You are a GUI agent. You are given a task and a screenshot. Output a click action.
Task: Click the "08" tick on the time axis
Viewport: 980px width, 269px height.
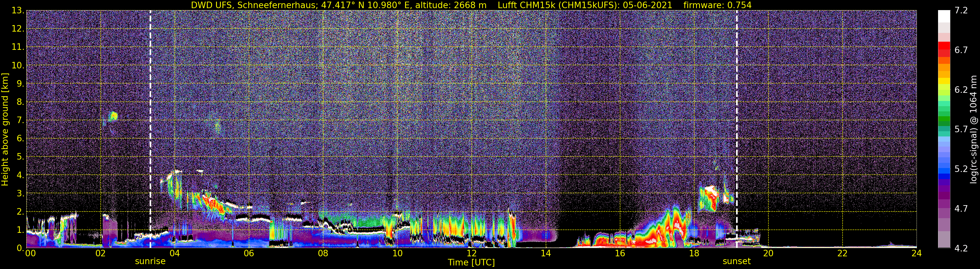pyautogui.click(x=323, y=254)
